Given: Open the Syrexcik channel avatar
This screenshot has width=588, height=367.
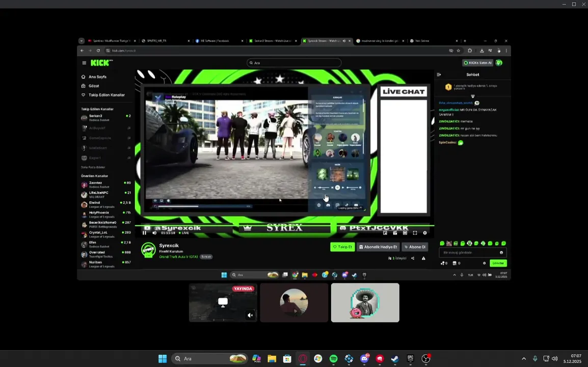Looking at the screenshot, I should pyautogui.click(x=148, y=250).
